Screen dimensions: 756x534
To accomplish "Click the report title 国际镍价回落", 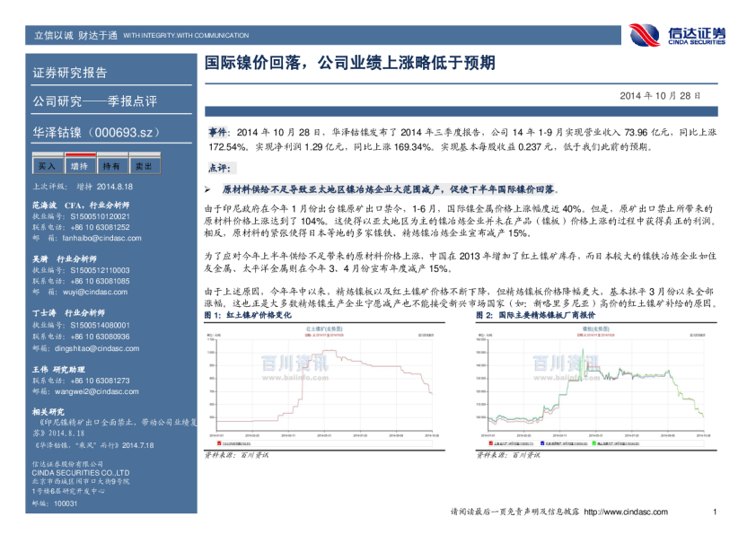I will click(x=350, y=64).
